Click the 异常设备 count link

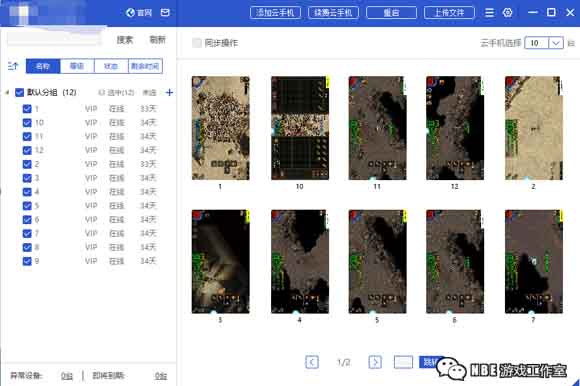tap(67, 376)
